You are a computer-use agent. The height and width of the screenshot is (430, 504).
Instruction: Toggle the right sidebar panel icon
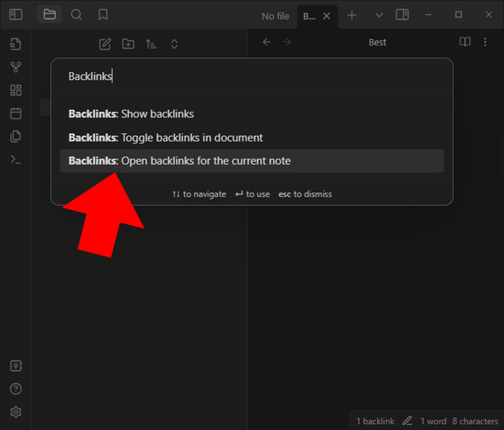coord(402,15)
